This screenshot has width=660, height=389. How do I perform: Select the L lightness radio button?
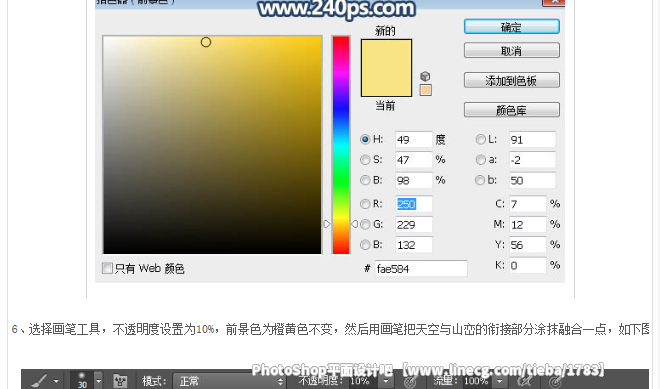coord(480,139)
